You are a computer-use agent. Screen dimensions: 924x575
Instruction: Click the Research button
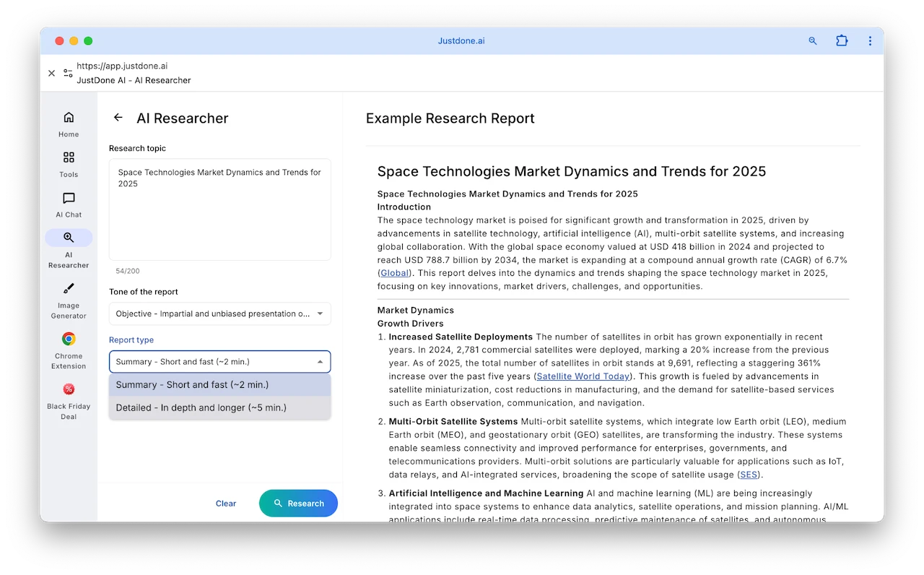coord(298,503)
